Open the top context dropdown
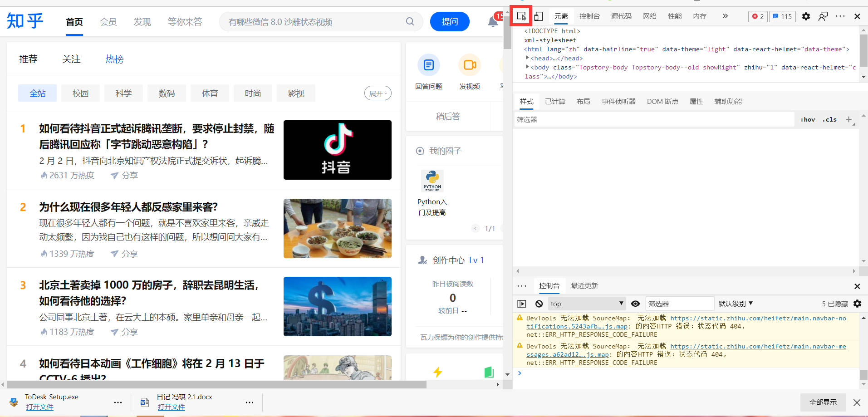The image size is (868, 417). pos(587,304)
